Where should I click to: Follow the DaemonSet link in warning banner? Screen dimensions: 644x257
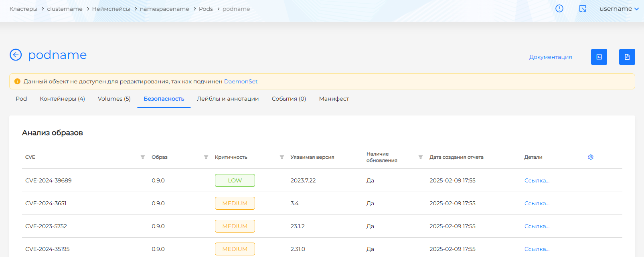(241, 81)
